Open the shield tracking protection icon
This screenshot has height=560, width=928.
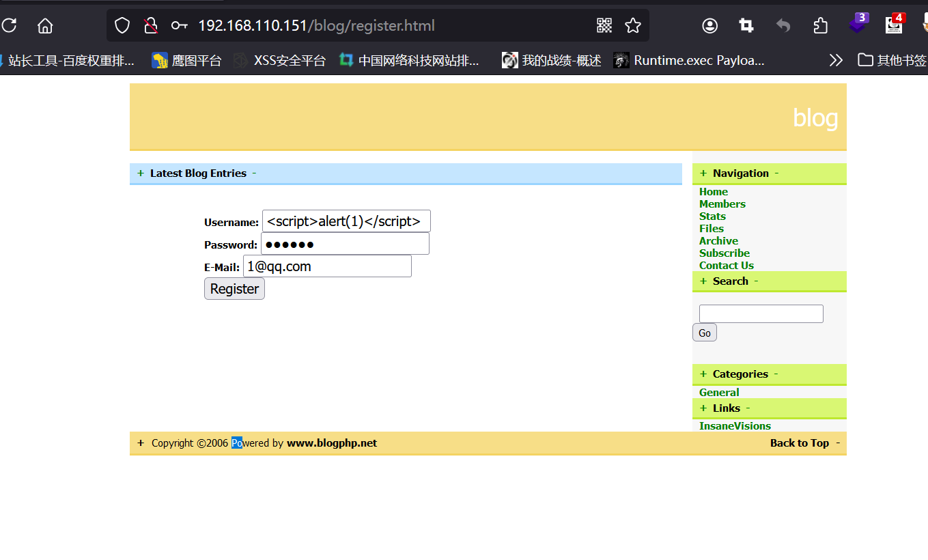coord(122,26)
